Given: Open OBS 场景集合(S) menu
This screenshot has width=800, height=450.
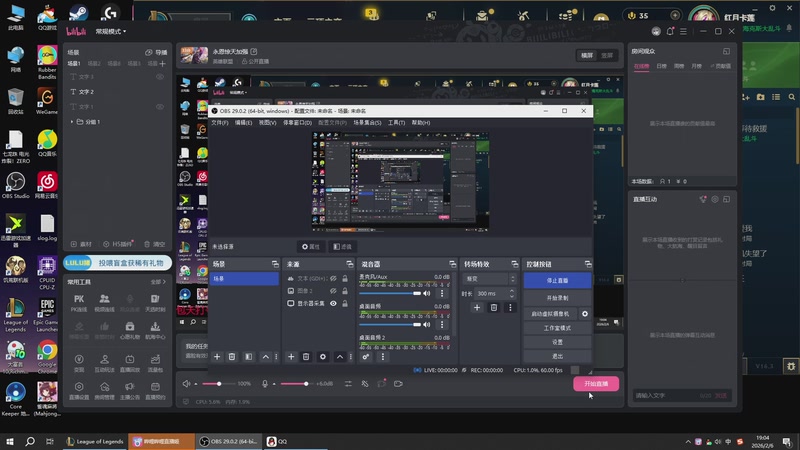Looking at the screenshot, I should click(367, 123).
